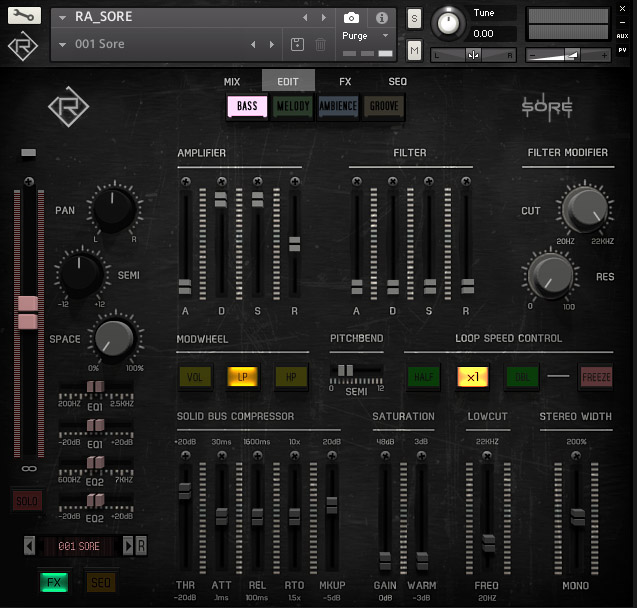Click the PAN knob

(114, 210)
